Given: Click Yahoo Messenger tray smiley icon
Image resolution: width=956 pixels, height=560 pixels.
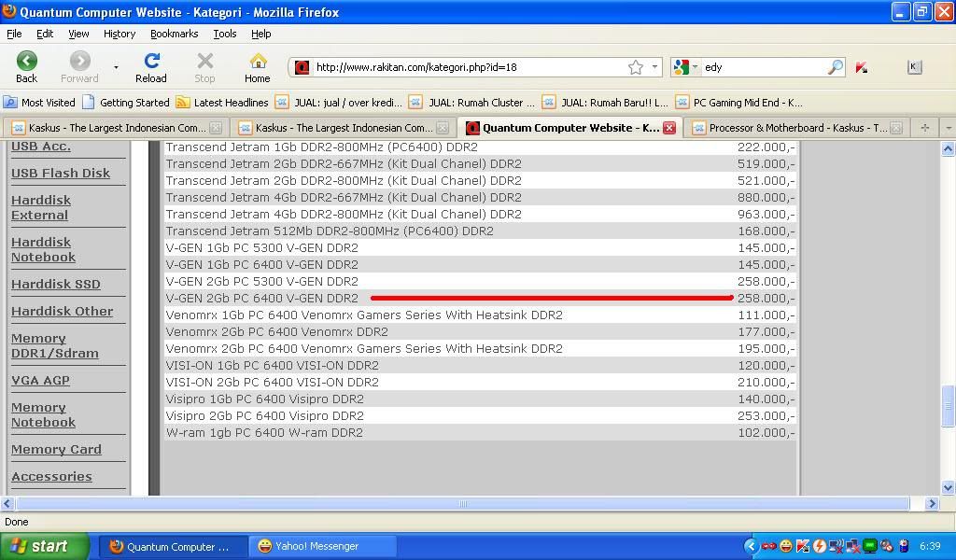Looking at the screenshot, I should pos(786,546).
